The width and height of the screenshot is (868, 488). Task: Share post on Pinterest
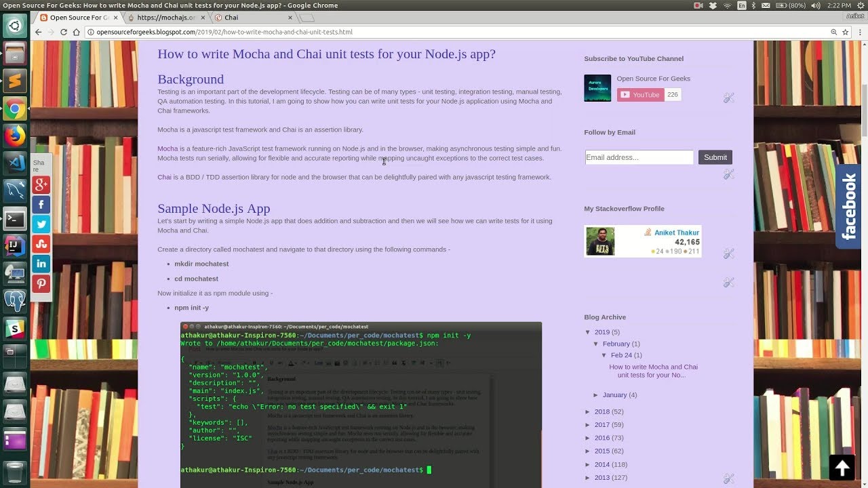(41, 283)
